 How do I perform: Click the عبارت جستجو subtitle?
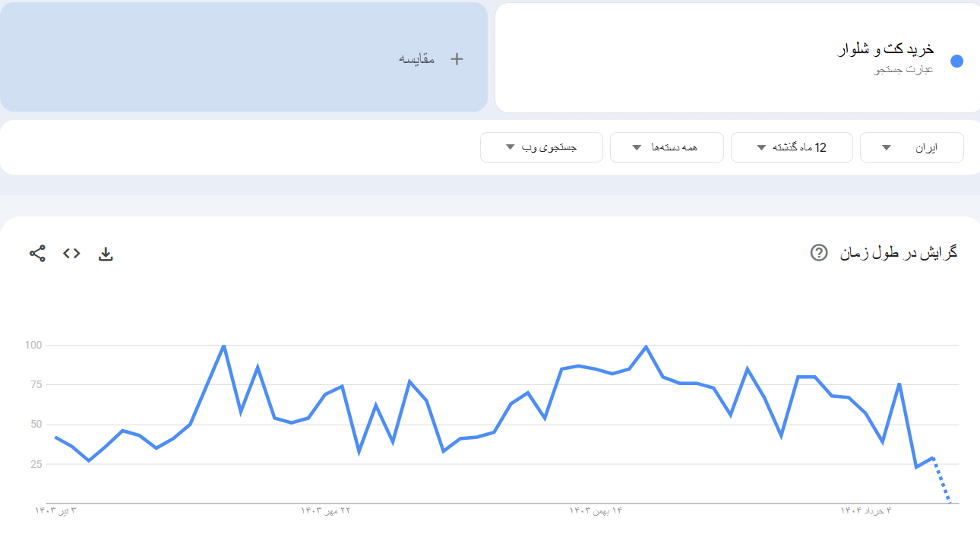(x=904, y=70)
